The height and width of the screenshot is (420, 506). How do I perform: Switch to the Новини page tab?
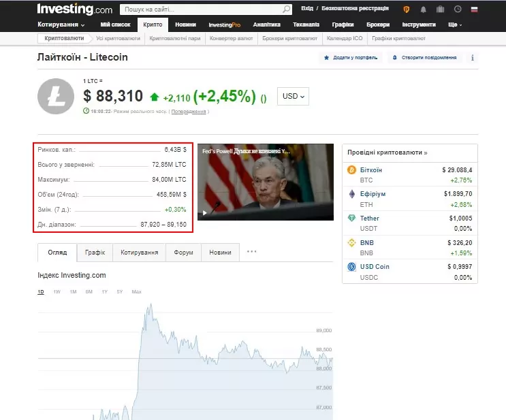click(x=220, y=253)
